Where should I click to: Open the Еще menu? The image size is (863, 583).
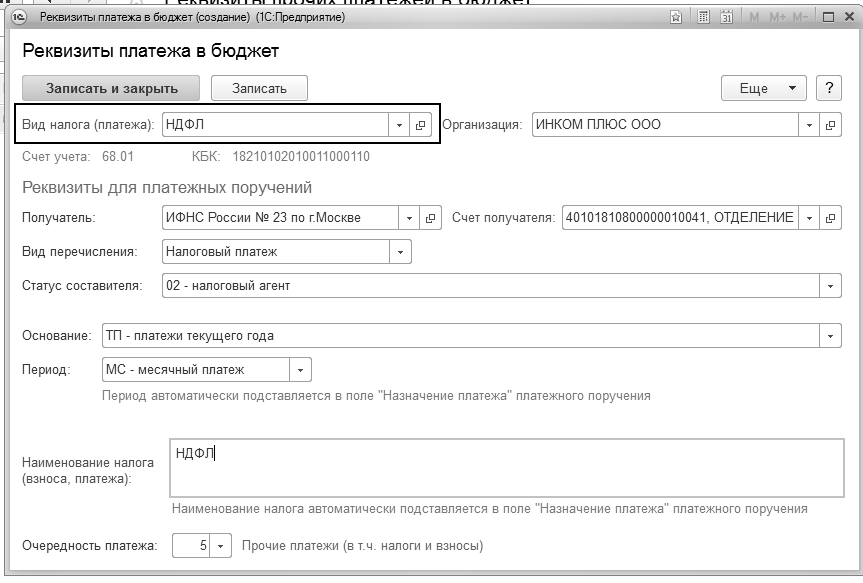tap(763, 88)
